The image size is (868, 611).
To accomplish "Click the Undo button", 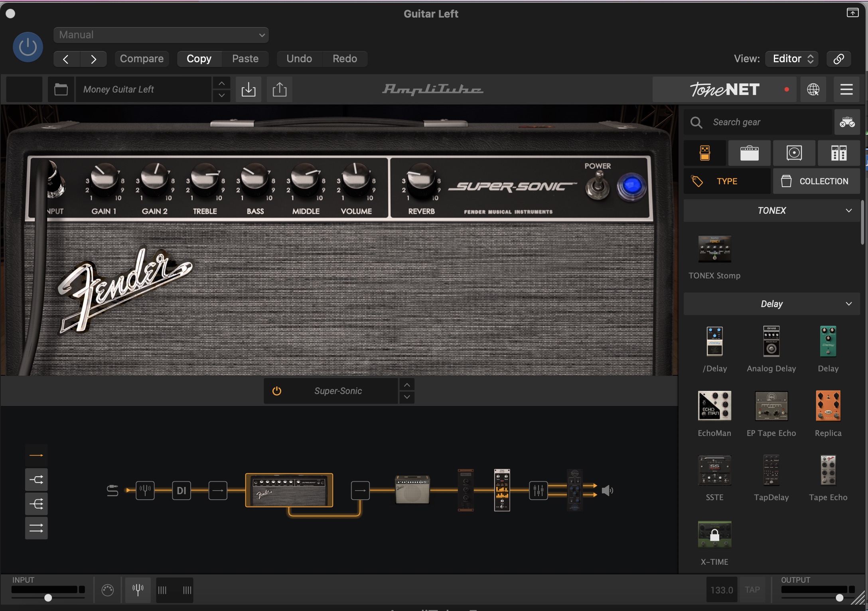I will (299, 59).
